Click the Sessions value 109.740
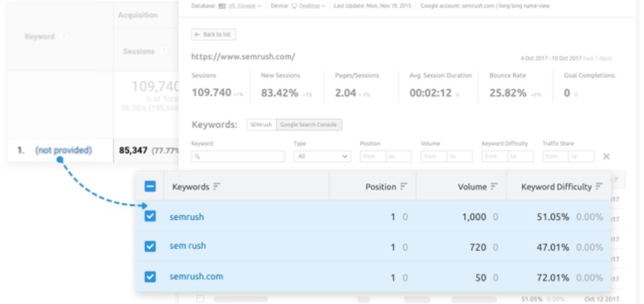 (211, 93)
